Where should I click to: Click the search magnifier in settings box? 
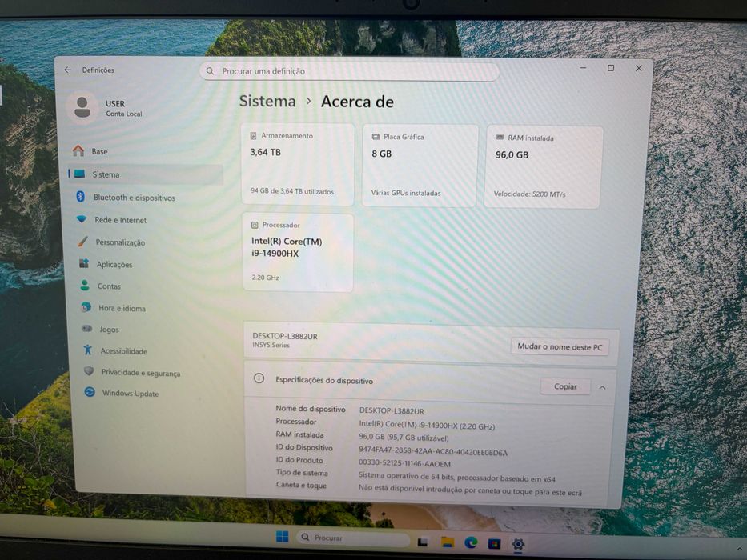pyautogui.click(x=210, y=71)
